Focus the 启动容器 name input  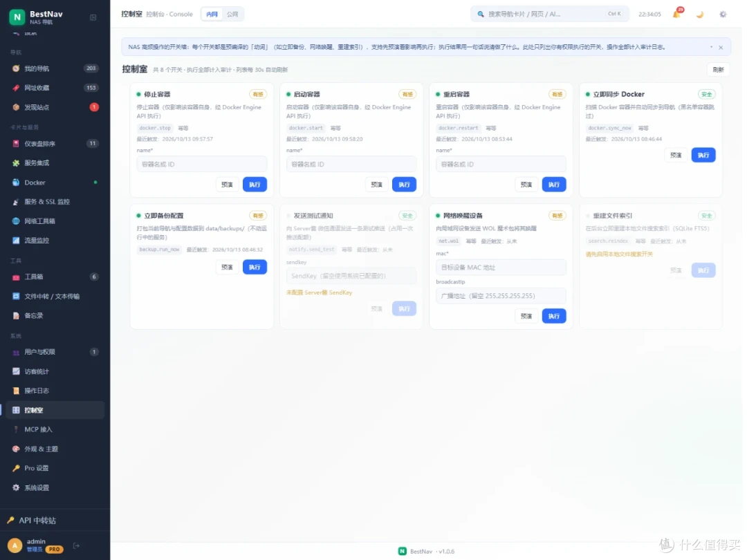[351, 165]
